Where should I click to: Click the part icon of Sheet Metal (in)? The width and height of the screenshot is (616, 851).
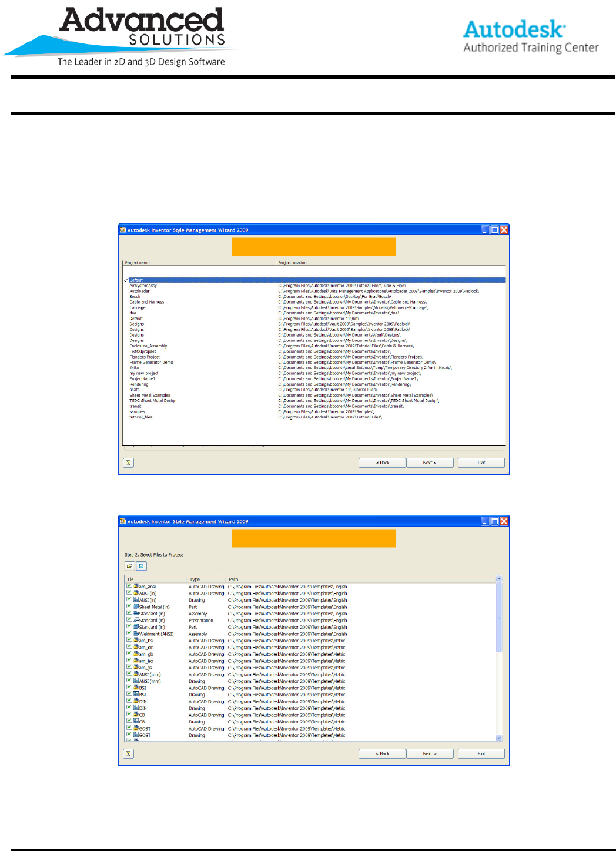pyautogui.click(x=136, y=607)
